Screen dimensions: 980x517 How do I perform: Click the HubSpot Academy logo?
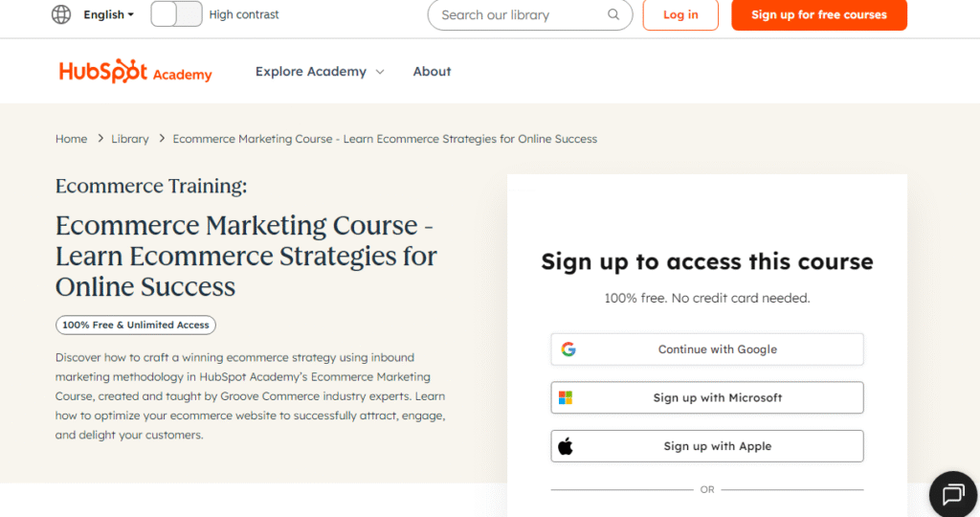135,72
